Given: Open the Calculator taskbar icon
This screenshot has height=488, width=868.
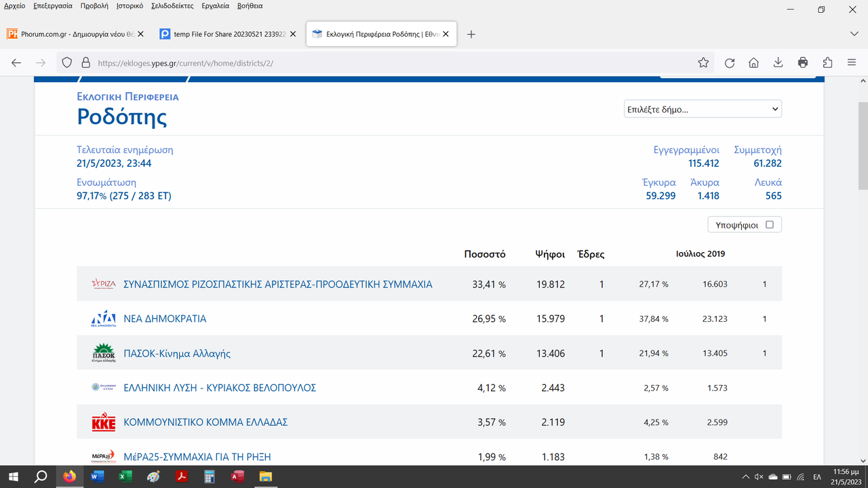Looking at the screenshot, I should click(x=209, y=476).
